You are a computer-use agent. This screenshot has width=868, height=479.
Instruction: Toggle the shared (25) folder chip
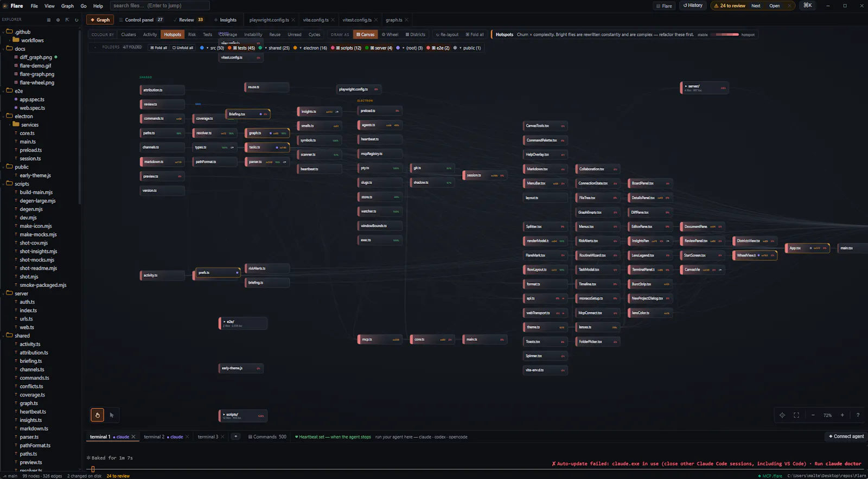(275, 48)
